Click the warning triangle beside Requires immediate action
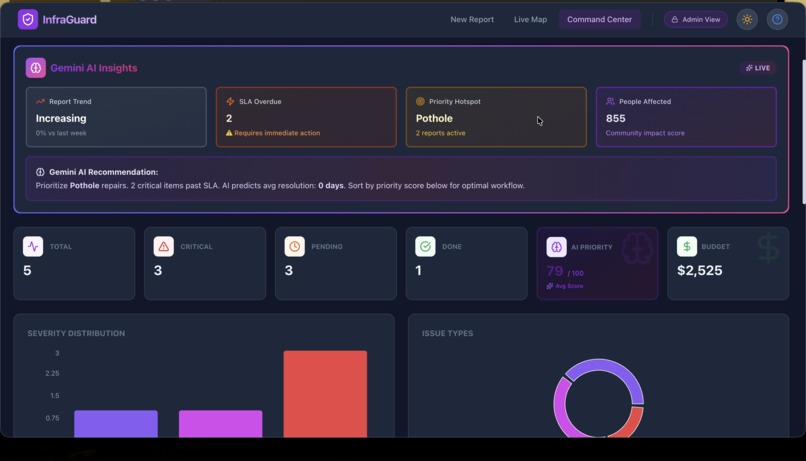Screen dimensions: 806x461 point(229,133)
